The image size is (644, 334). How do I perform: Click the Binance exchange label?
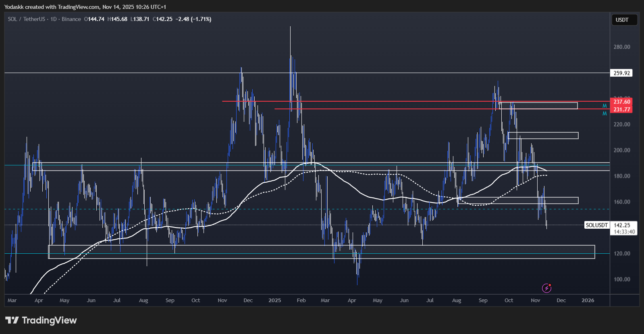tap(71, 19)
